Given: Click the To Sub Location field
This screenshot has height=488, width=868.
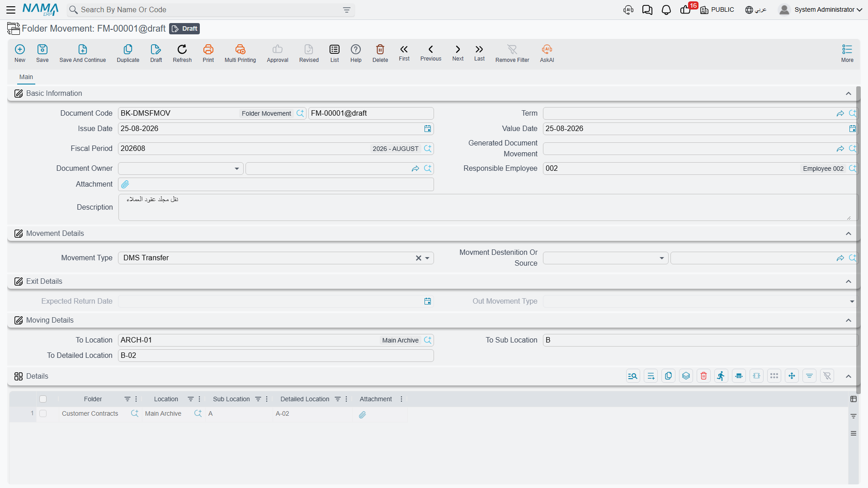Looking at the screenshot, I should pos(700,340).
